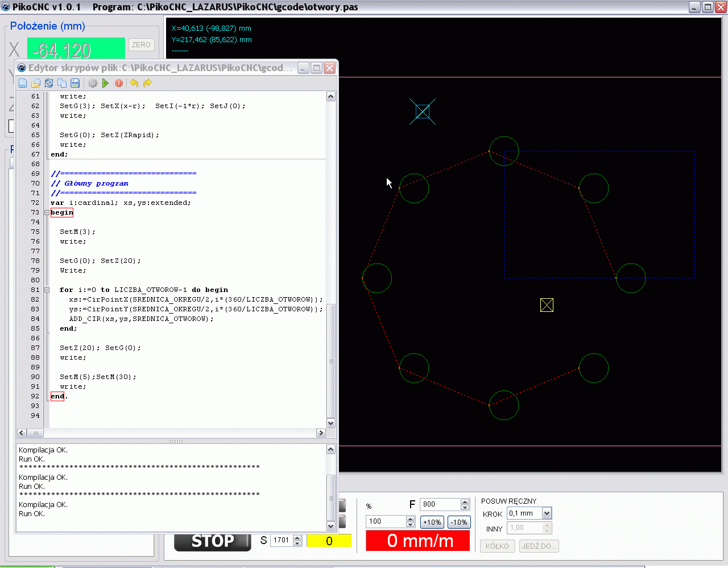Reload the script with the refresh icon
Screen dimensions: 728x568
(49, 83)
